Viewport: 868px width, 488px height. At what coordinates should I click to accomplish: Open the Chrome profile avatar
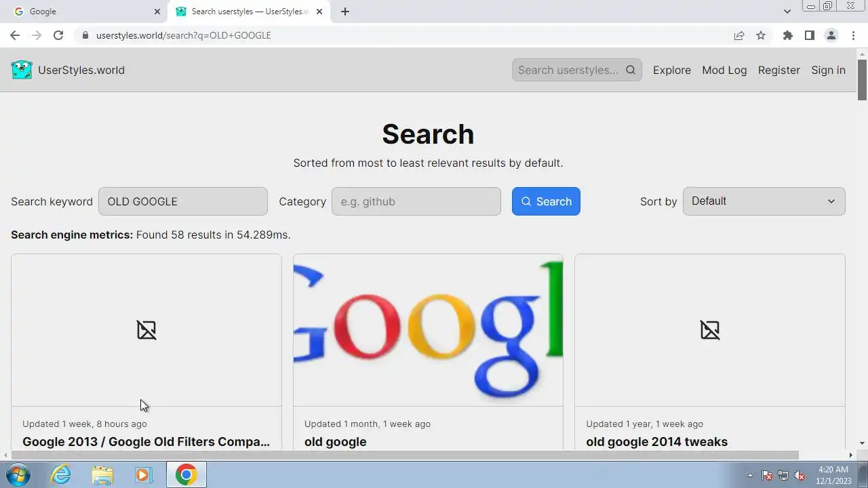(x=831, y=35)
